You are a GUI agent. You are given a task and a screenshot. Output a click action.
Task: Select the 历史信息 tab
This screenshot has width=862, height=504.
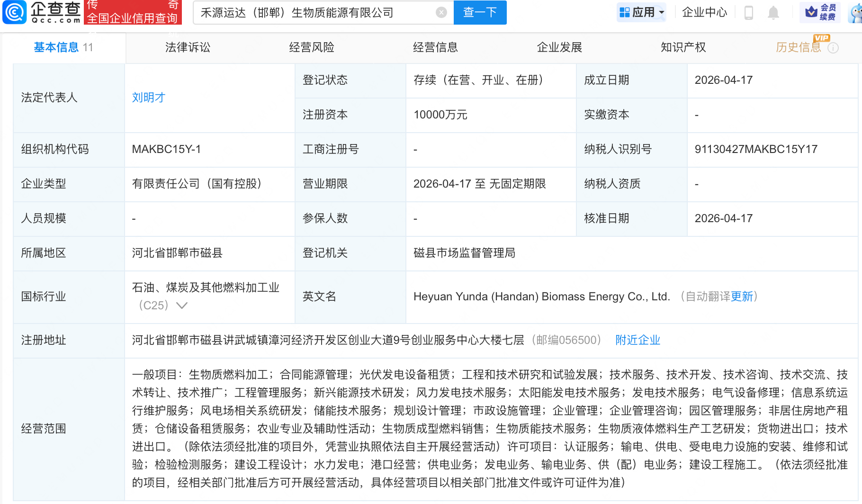(798, 47)
